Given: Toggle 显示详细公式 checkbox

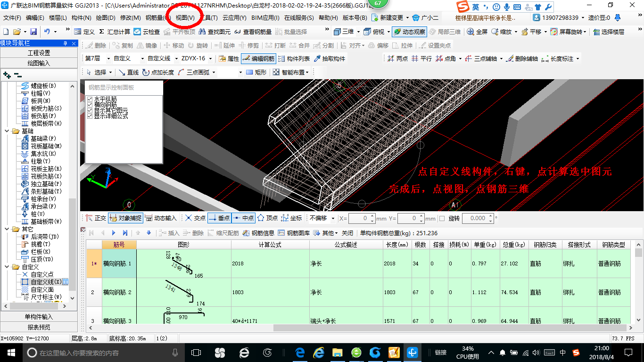Looking at the screenshot, I should click(90, 116).
